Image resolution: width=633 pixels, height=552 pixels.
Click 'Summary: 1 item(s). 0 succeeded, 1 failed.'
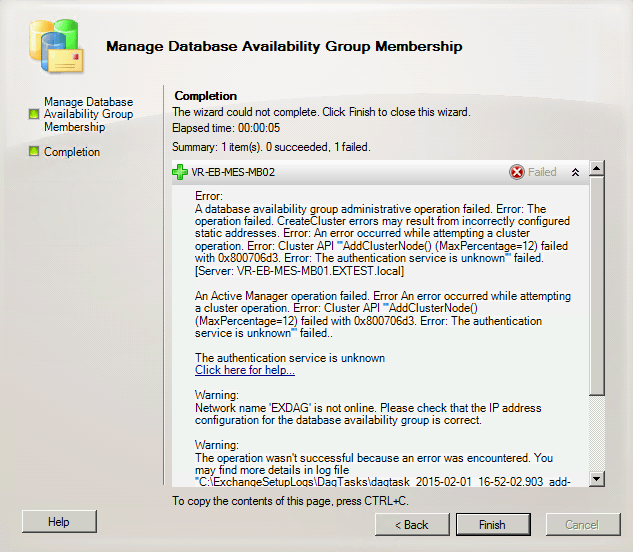click(x=271, y=147)
